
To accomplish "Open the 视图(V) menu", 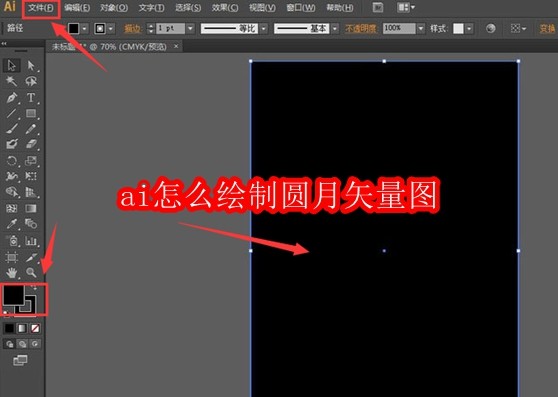I will (262, 8).
